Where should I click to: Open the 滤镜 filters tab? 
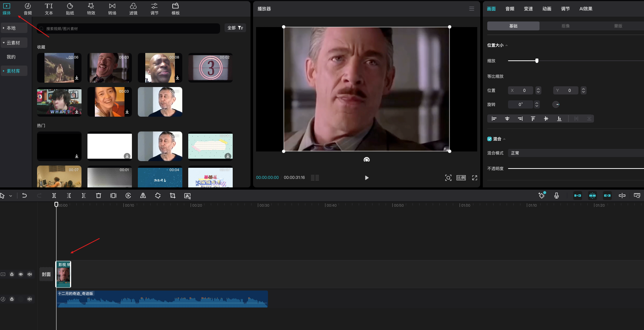133,9
